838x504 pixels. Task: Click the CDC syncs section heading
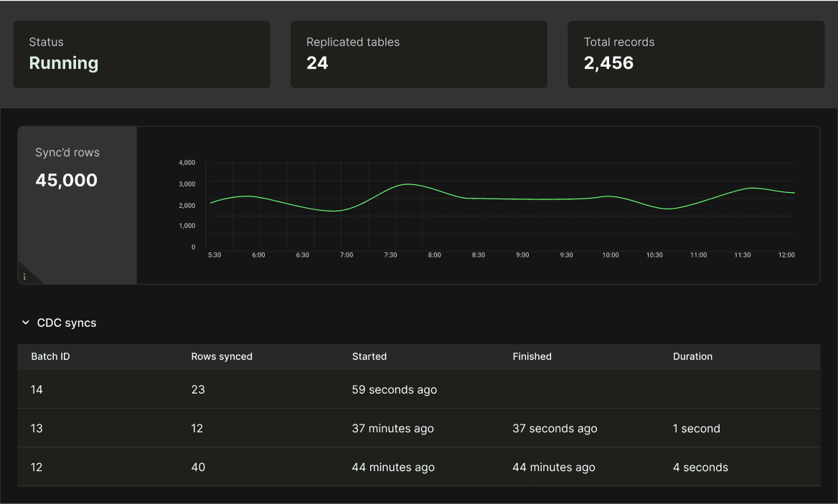(x=67, y=323)
